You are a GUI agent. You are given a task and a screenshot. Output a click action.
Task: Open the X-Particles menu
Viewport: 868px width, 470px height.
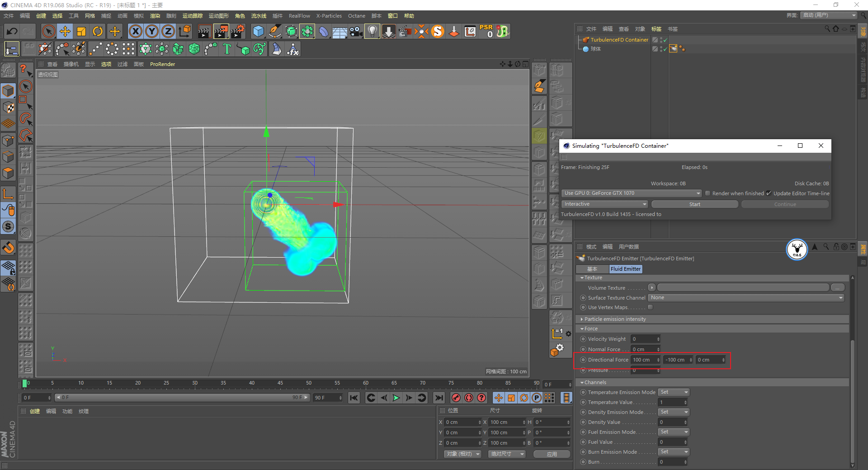pos(329,16)
